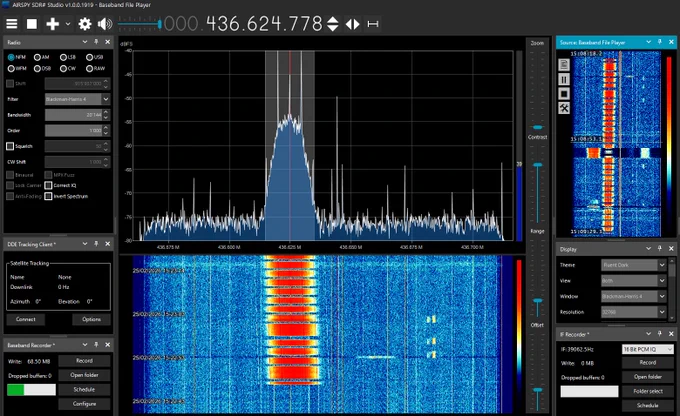This screenshot has width=680, height=416.
Task: Expand the Baseband Recorder panel chevron
Action: click(x=85, y=345)
